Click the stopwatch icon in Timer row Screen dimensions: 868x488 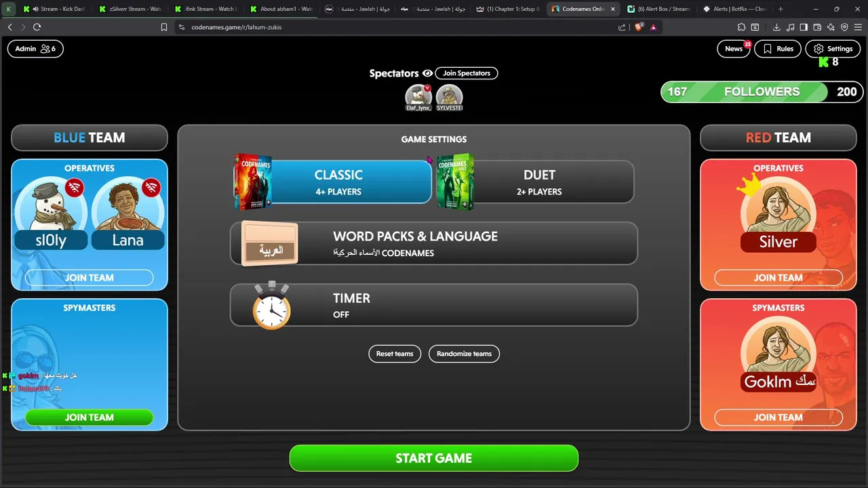click(x=272, y=306)
